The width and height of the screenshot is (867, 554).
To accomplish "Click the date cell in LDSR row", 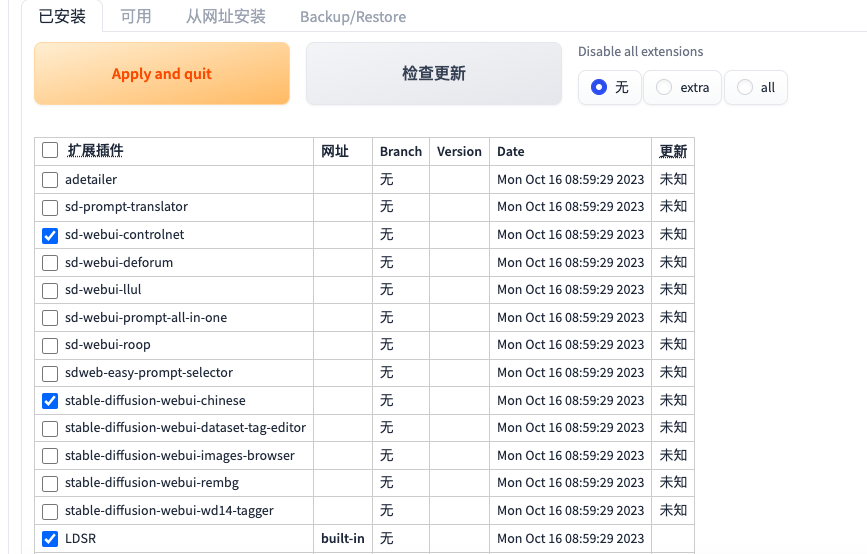I will point(571,539).
